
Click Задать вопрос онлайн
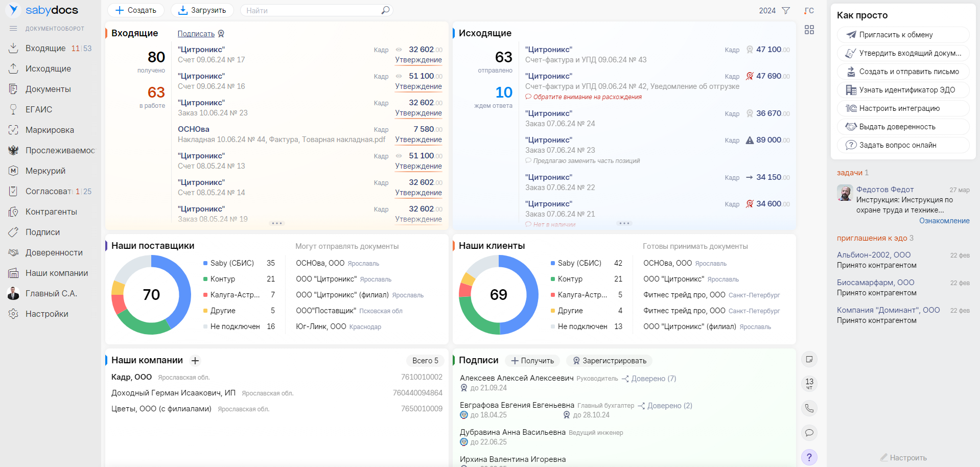click(903, 145)
